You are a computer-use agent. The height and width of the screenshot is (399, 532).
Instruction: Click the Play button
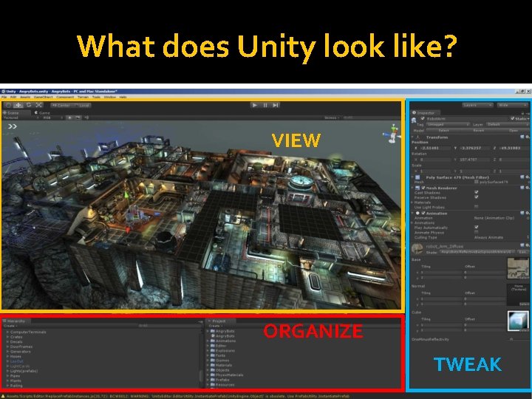click(255, 105)
